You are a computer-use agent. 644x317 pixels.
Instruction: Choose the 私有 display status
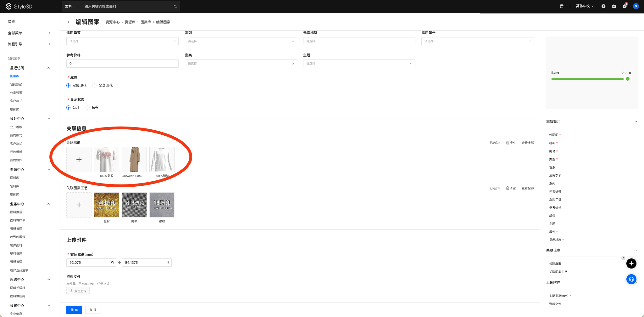(88, 108)
